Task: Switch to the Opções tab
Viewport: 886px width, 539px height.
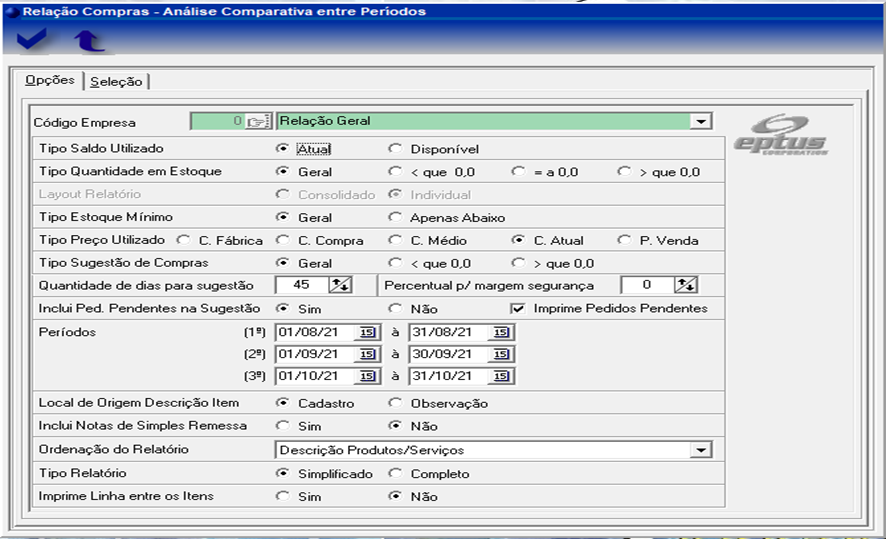Action: [50, 81]
